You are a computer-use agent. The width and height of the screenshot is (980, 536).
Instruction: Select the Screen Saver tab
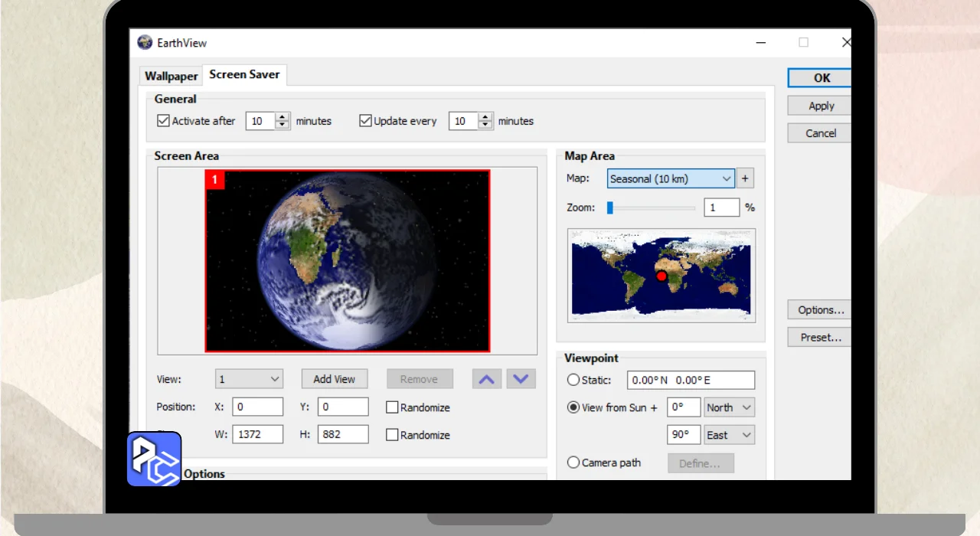(244, 74)
